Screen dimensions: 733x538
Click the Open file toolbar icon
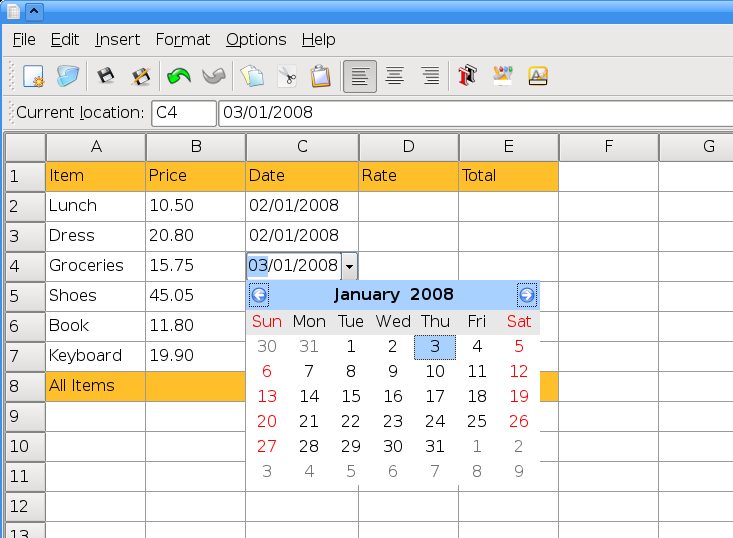point(68,76)
